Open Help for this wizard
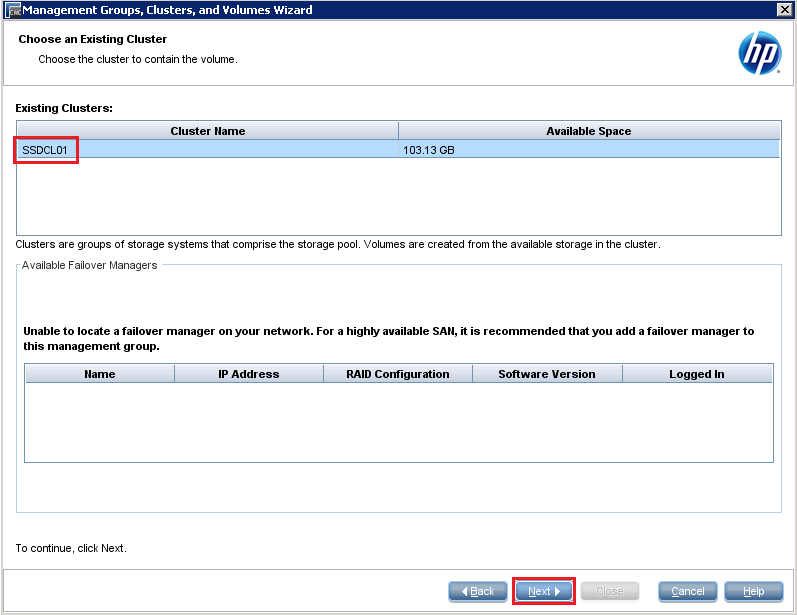Image resolution: width=797 pixels, height=615 pixels. tap(753, 591)
